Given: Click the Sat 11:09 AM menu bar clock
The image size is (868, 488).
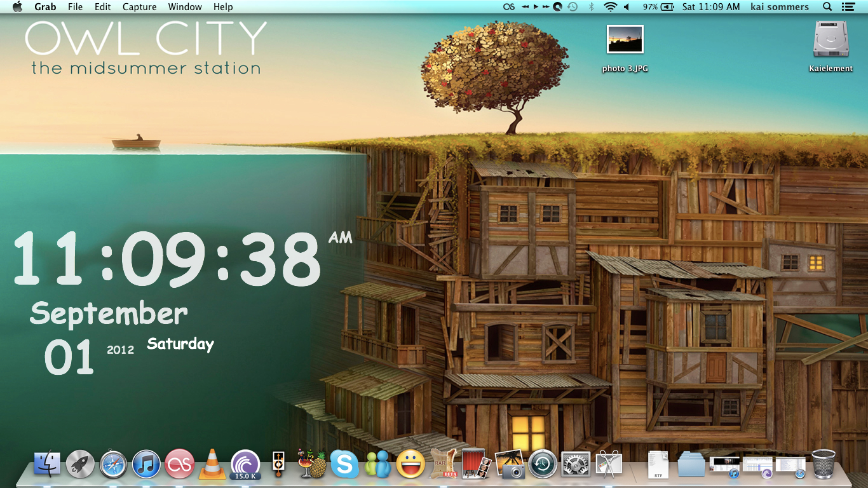Looking at the screenshot, I should 711,7.
